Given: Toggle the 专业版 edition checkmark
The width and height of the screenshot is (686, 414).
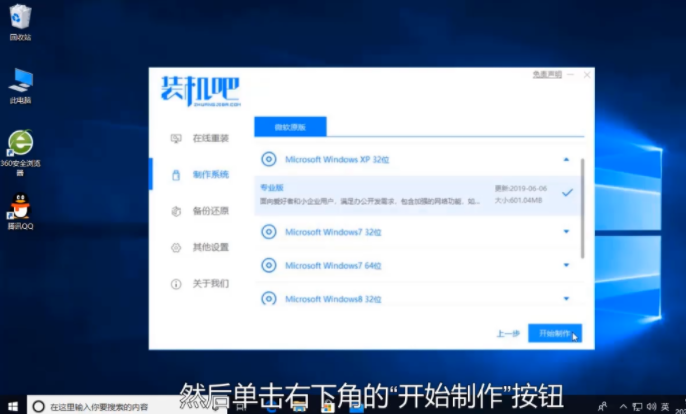Looking at the screenshot, I should tap(567, 192).
